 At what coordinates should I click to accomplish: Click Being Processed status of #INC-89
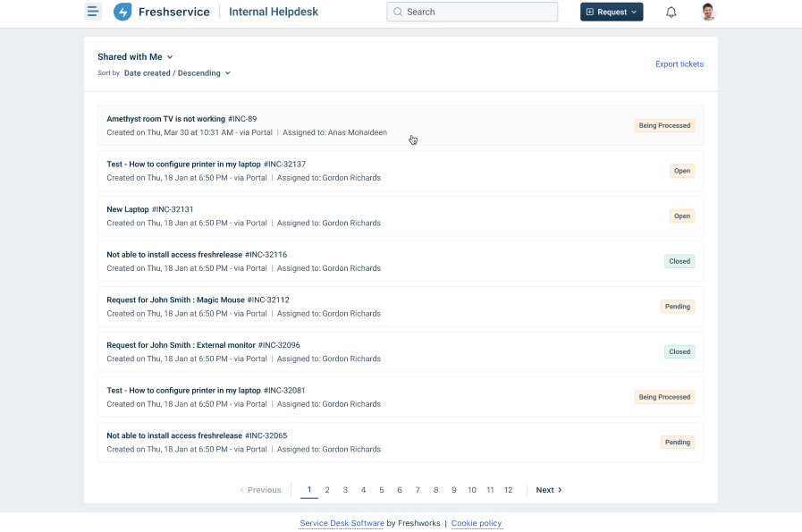[664, 125]
